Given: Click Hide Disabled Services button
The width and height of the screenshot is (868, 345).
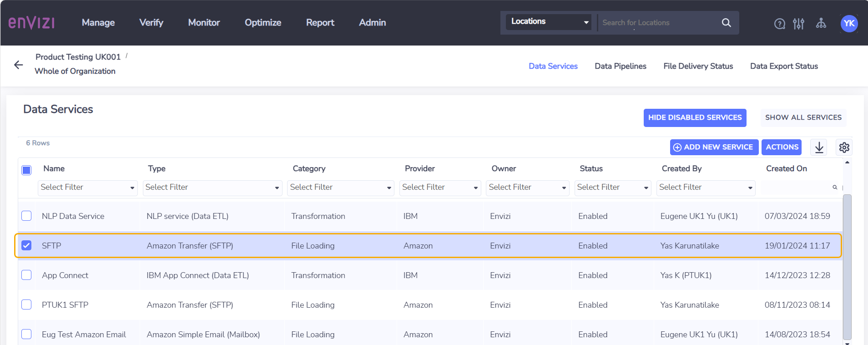Looking at the screenshot, I should click(695, 118).
